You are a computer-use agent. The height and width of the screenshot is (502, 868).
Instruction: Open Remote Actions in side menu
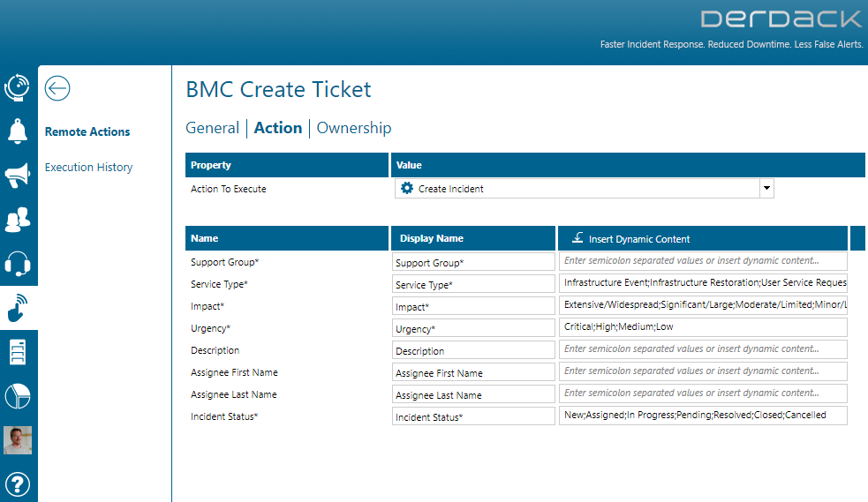point(87,131)
